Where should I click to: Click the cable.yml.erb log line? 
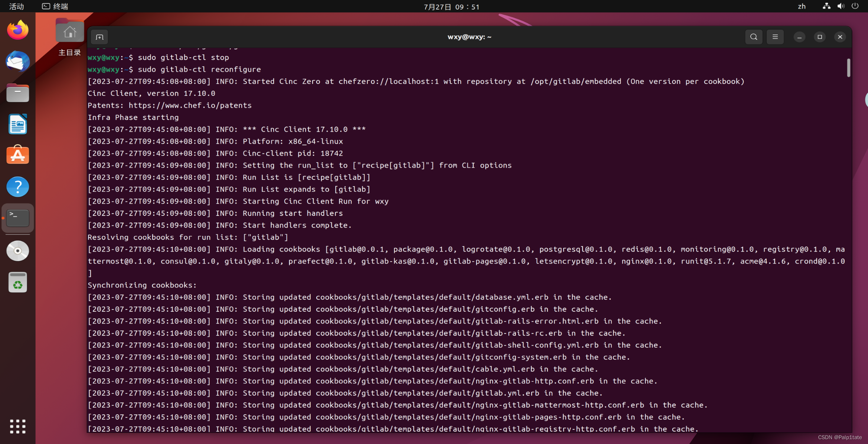(343, 369)
